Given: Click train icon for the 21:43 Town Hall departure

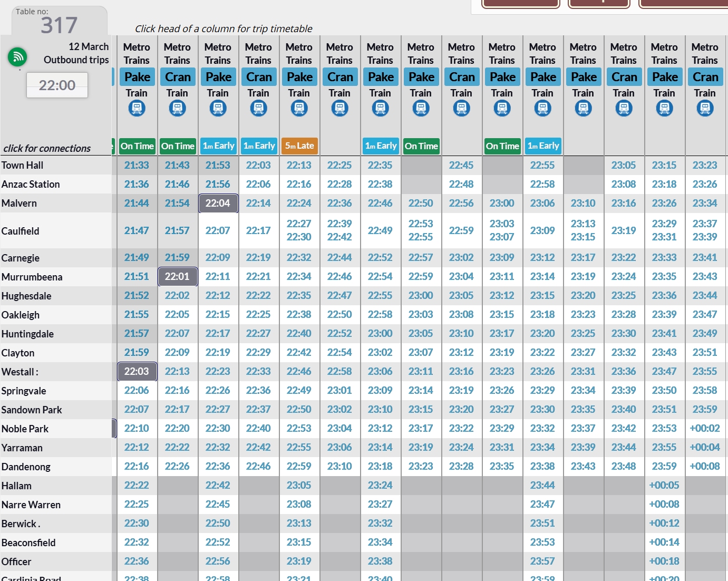Looking at the screenshot, I should 177,109.
